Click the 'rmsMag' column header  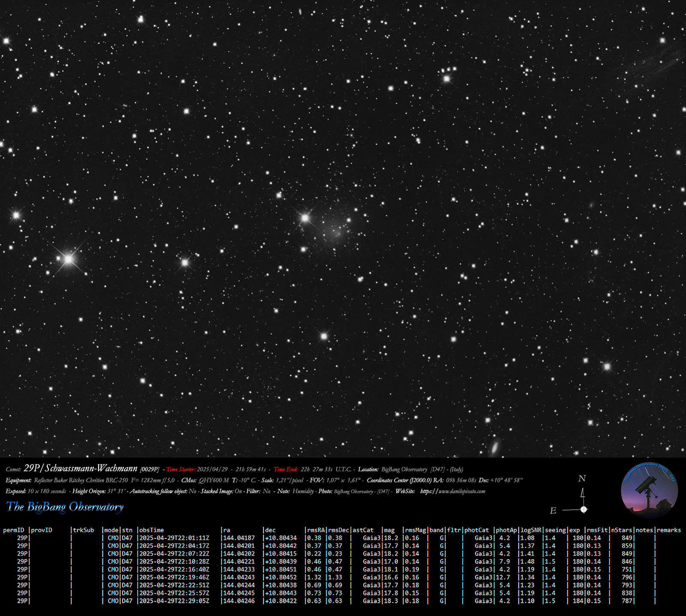[416, 530]
